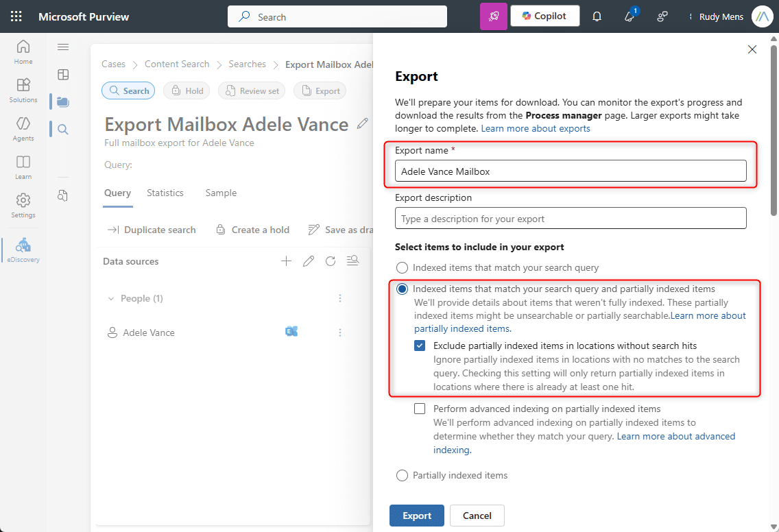Click the notifications bell icon
This screenshot has height=532, width=779.
[x=597, y=16]
